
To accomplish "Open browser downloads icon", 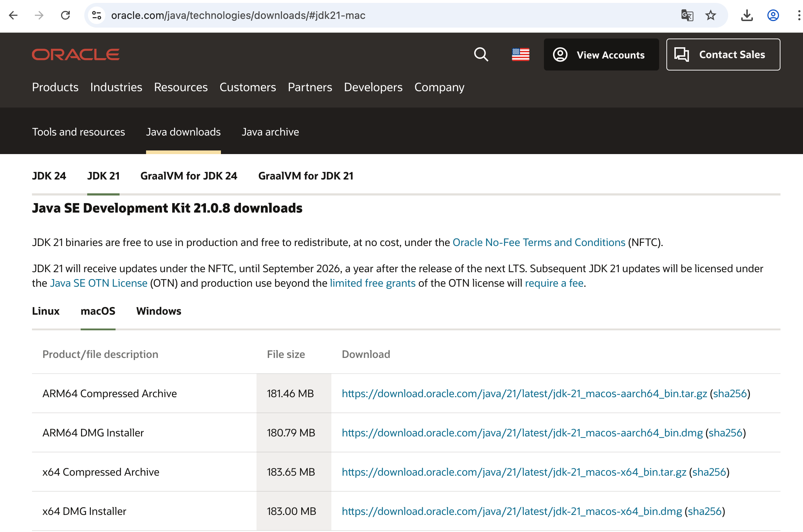I will pyautogui.click(x=747, y=15).
